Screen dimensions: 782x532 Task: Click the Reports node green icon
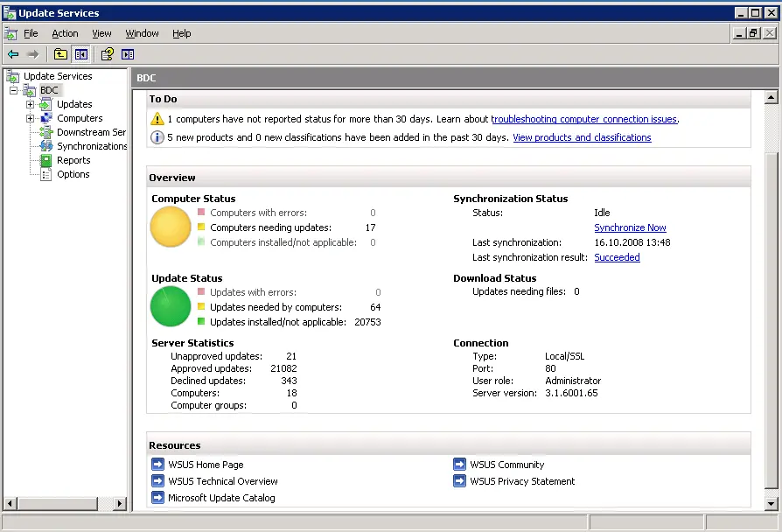(x=45, y=160)
